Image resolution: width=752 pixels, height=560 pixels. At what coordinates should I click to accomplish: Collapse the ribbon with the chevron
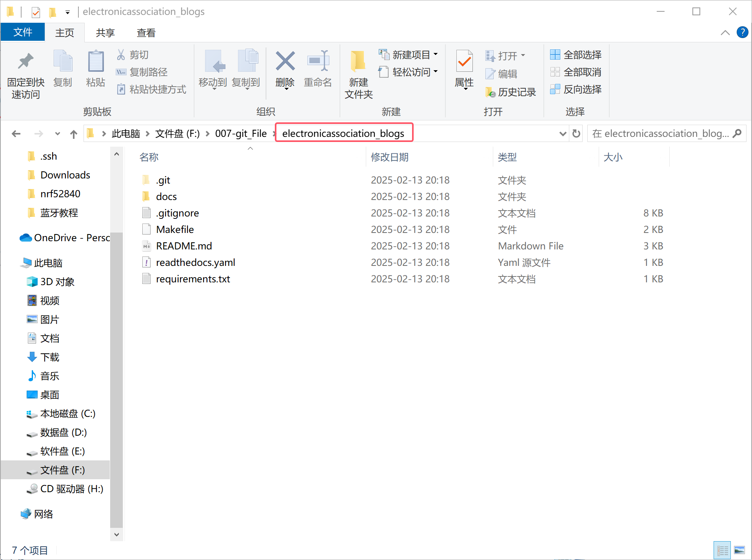[725, 33]
